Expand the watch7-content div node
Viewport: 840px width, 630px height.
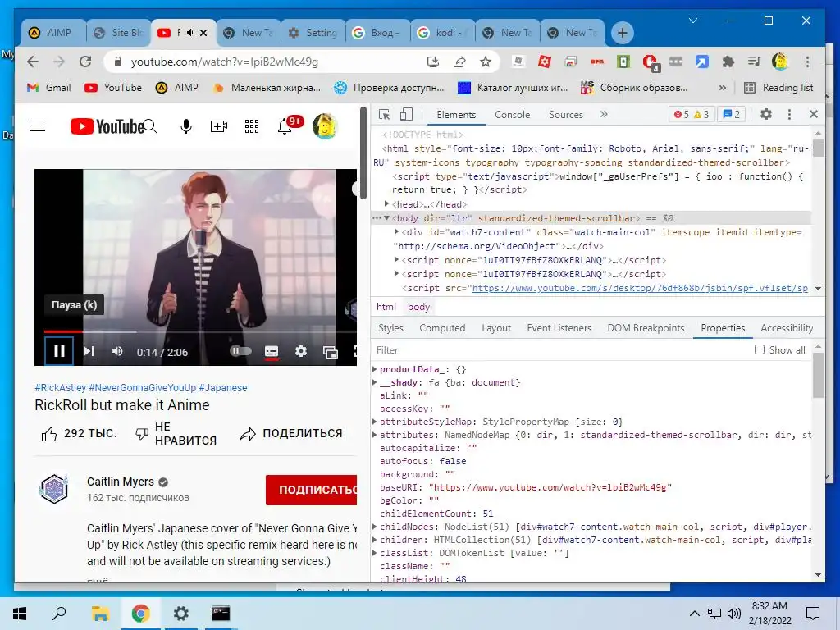pos(396,232)
